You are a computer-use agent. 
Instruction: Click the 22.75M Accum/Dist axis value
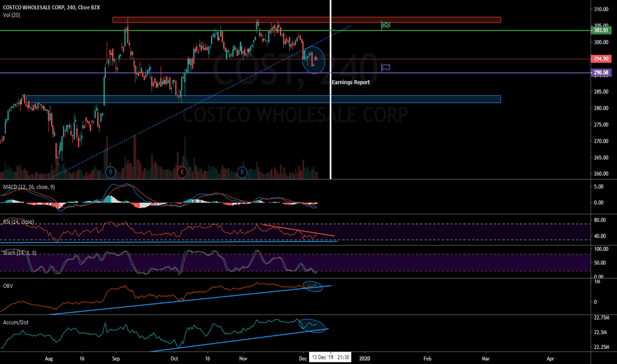pyautogui.click(x=602, y=318)
